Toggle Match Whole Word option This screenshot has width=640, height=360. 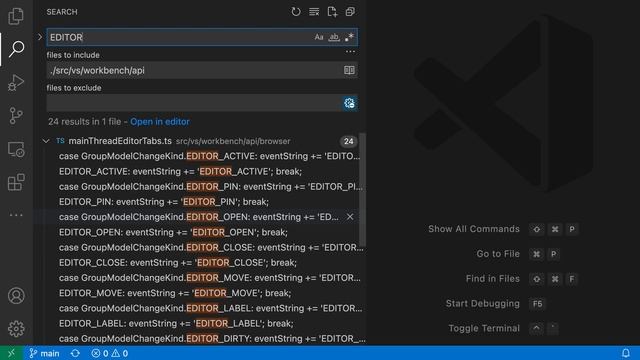click(x=334, y=37)
